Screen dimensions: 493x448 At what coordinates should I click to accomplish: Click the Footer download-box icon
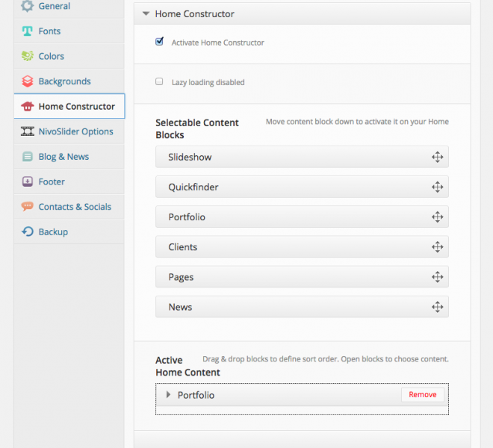[28, 181]
